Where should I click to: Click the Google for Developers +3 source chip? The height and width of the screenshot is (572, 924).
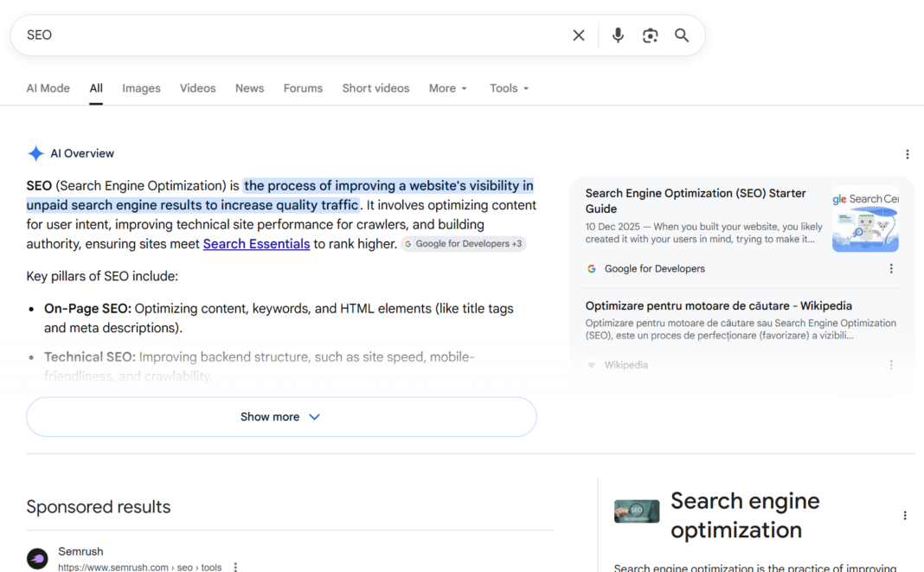[x=464, y=244]
